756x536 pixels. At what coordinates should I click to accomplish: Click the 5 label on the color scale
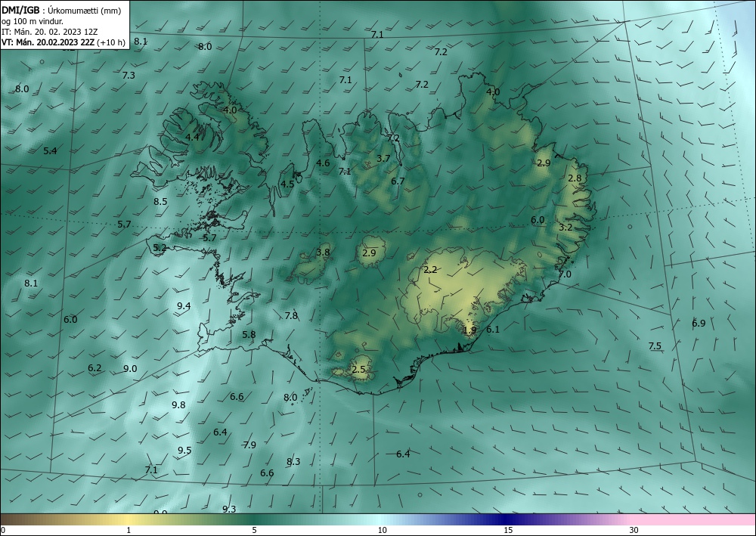coord(254,530)
